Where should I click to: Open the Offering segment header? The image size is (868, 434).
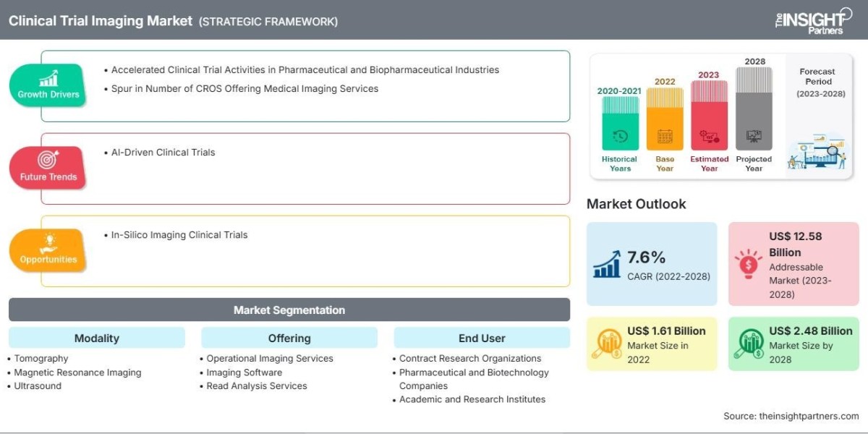289,338
